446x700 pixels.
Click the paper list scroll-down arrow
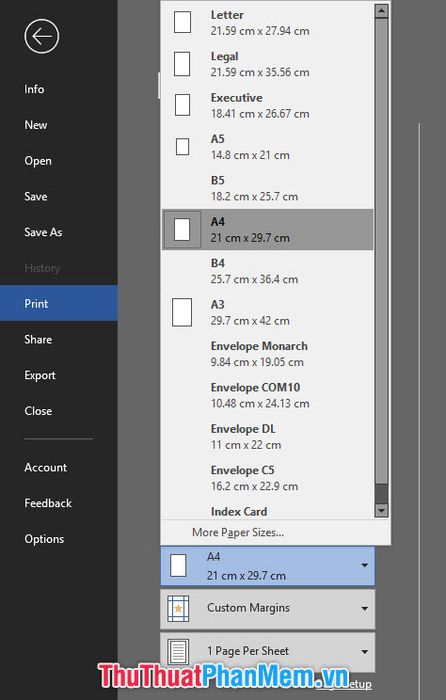click(x=381, y=510)
